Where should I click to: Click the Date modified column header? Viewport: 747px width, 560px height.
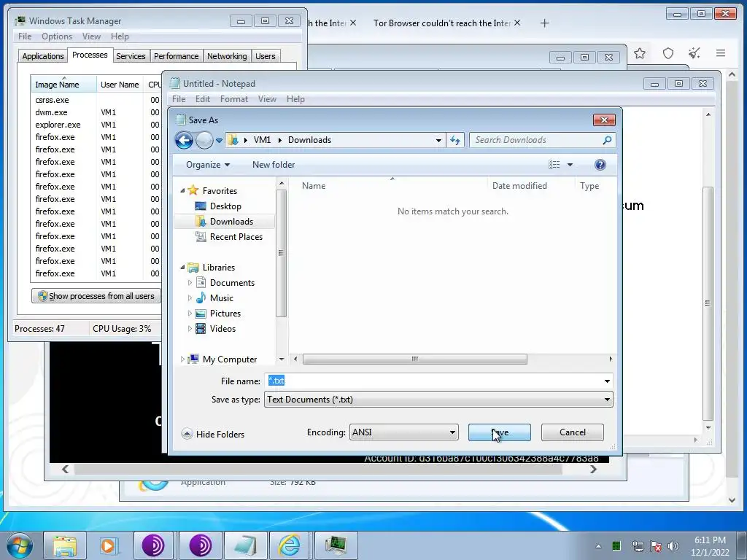coord(519,186)
